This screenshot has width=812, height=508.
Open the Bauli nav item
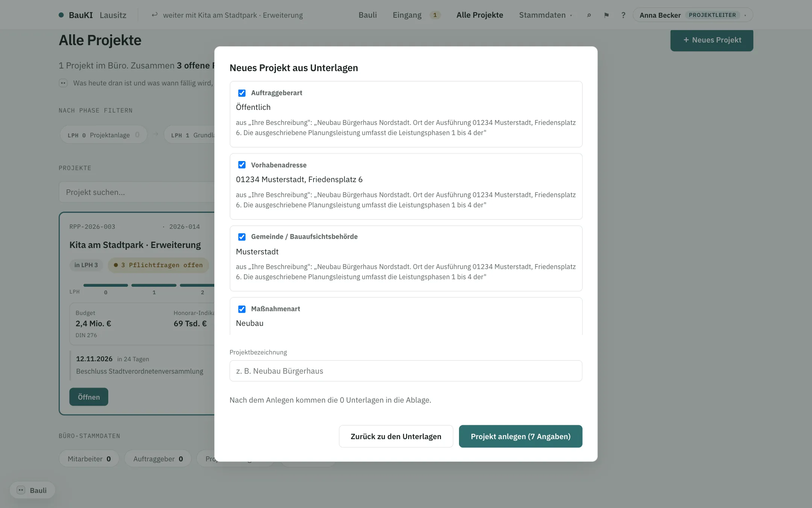click(368, 15)
